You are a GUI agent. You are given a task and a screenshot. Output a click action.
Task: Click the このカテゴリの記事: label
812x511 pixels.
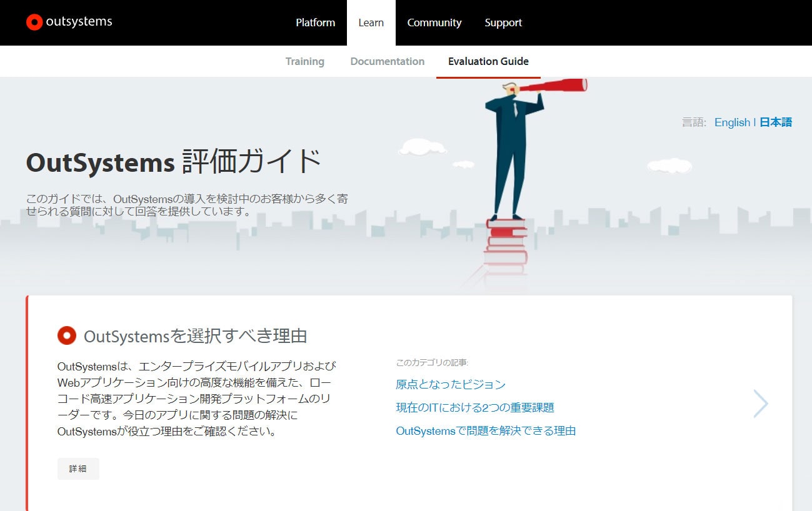click(433, 362)
